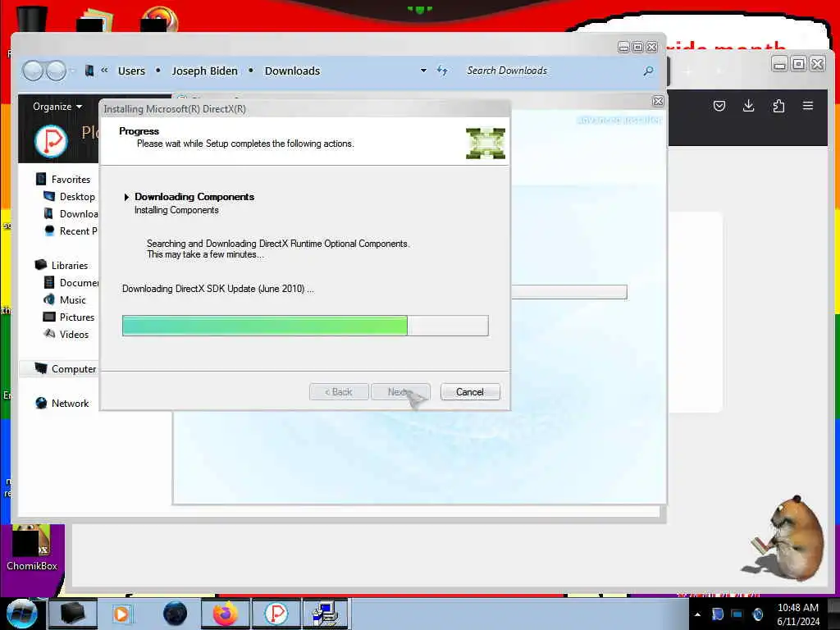Screen dimensions: 840x630
Task: Open the ChomikBox desktop shortcut
Action: pyautogui.click(x=32, y=547)
